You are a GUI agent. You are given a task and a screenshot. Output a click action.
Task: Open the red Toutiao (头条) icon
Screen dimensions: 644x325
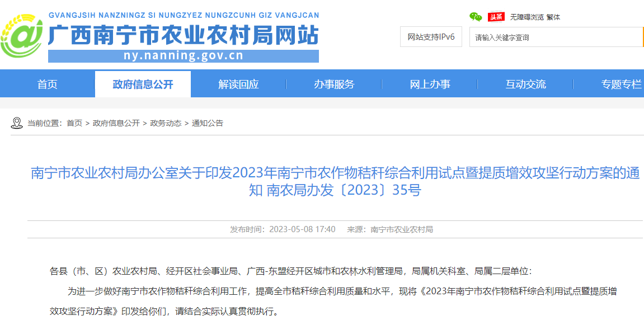[496, 17]
